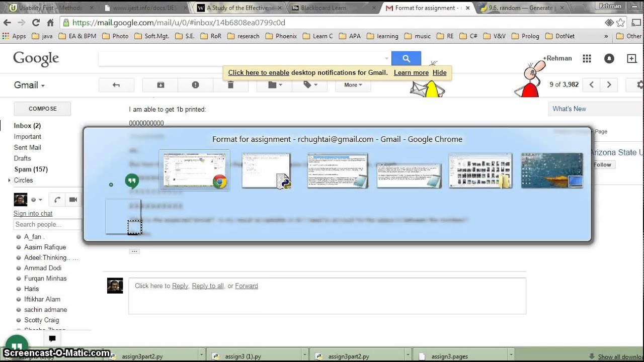Open the Prolog bookmarks folder
644x362 pixels.
click(x=525, y=36)
